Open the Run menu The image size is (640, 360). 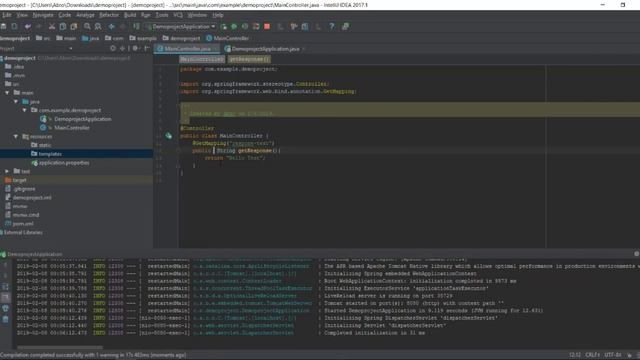tap(145, 15)
